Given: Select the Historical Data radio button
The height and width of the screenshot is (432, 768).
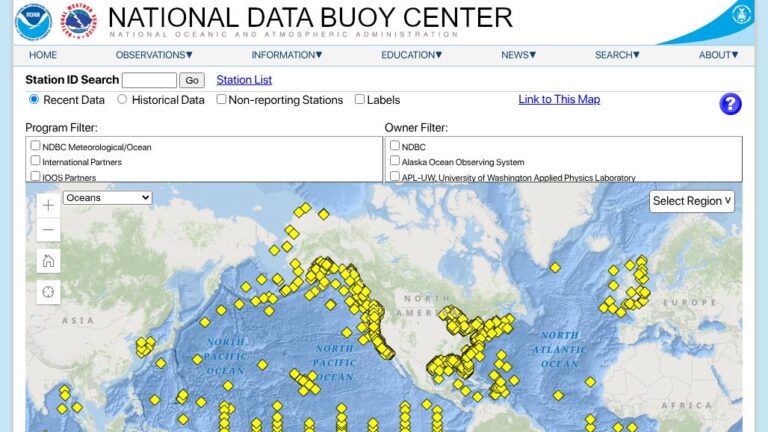Looking at the screenshot, I should click(123, 100).
